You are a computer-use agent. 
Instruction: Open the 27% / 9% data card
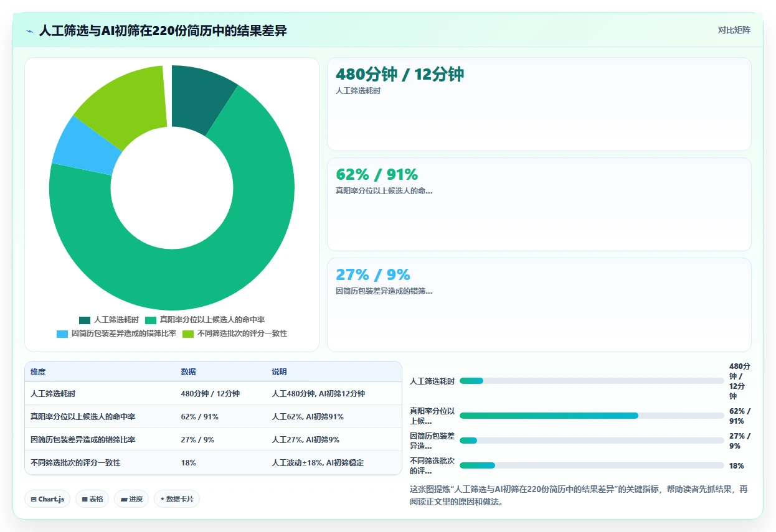click(539, 305)
